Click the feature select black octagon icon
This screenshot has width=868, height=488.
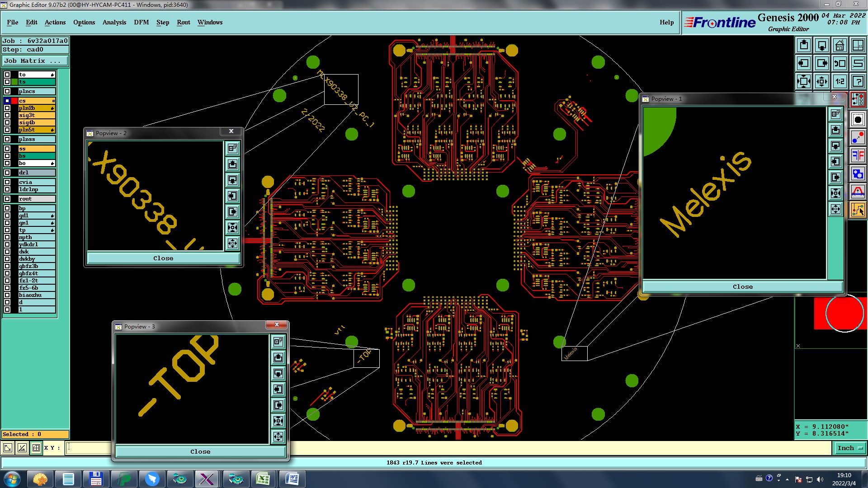858,120
